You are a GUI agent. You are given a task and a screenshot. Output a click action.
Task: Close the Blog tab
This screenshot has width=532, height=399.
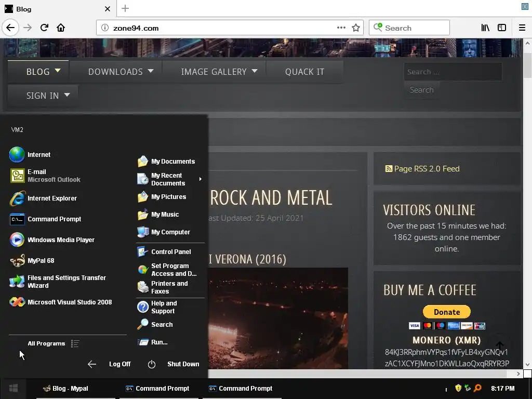point(107,9)
